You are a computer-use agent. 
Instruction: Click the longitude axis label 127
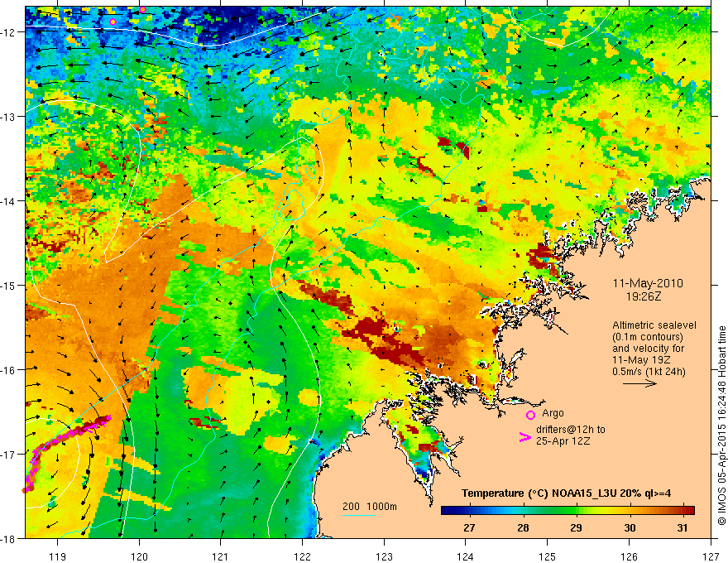(711, 556)
